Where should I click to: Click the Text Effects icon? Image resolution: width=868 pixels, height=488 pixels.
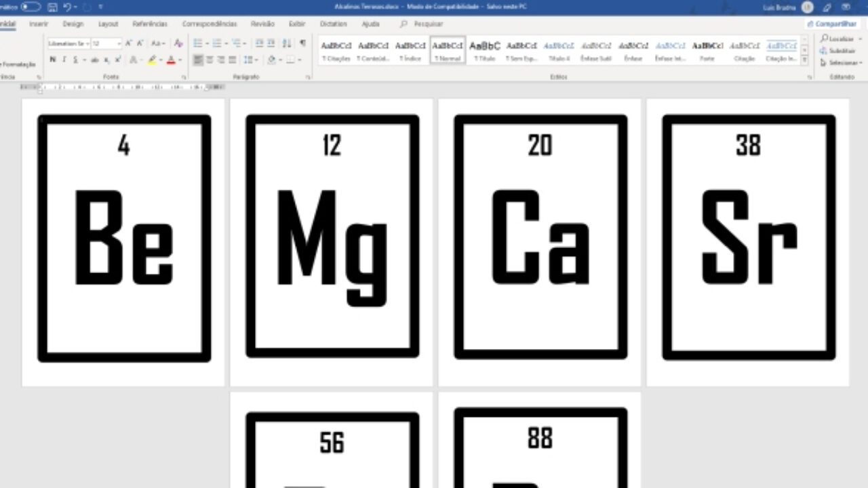[134, 60]
